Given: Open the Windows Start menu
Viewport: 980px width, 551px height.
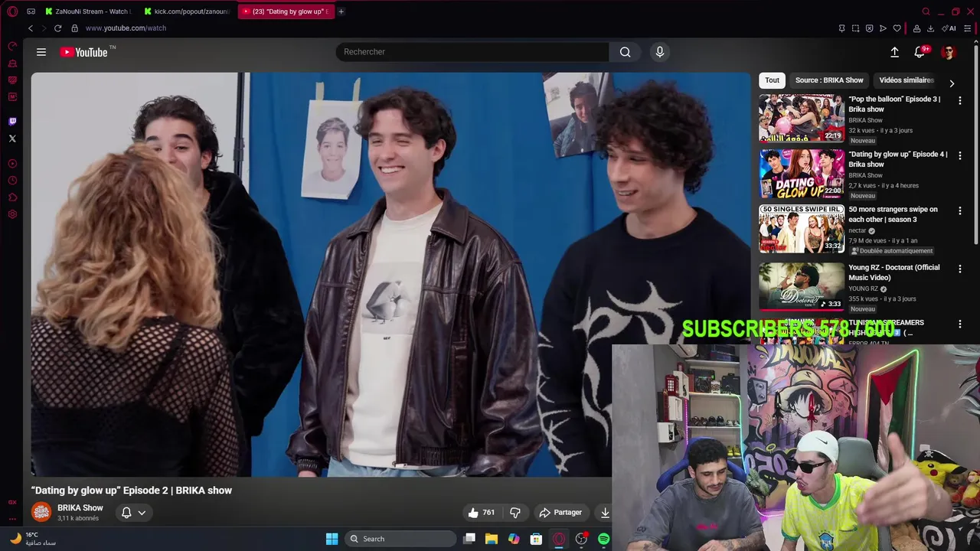Looking at the screenshot, I should point(332,539).
